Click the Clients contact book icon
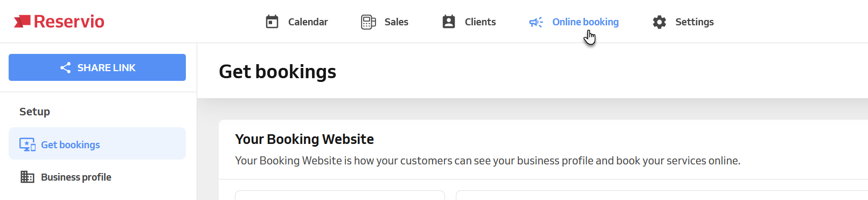Screen dimensions: 868x200 point(449,22)
